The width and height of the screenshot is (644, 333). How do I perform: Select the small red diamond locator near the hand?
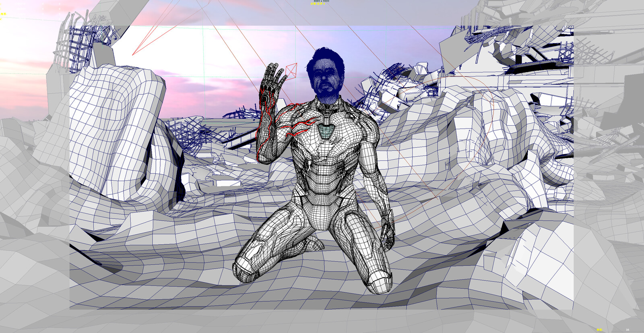(291, 70)
